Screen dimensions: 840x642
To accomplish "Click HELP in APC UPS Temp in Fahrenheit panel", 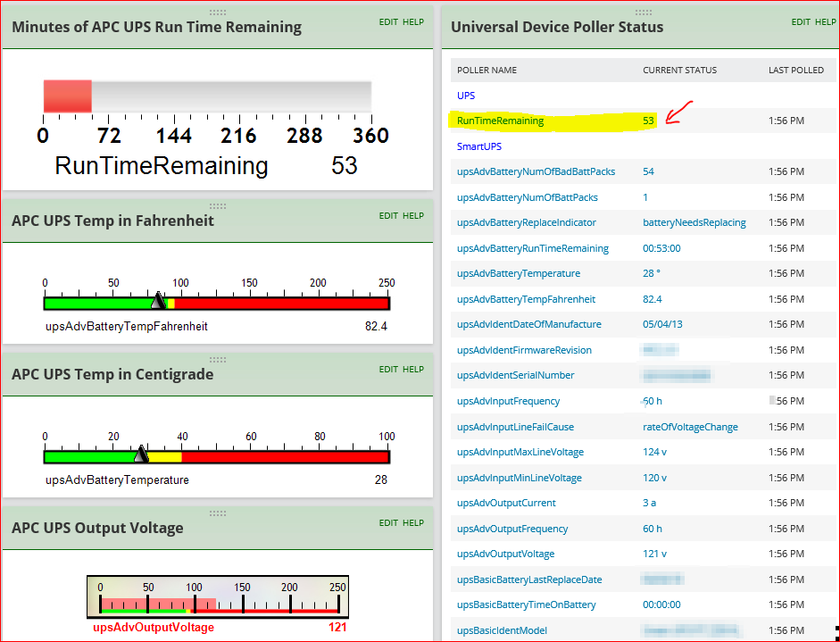I will (x=413, y=215).
